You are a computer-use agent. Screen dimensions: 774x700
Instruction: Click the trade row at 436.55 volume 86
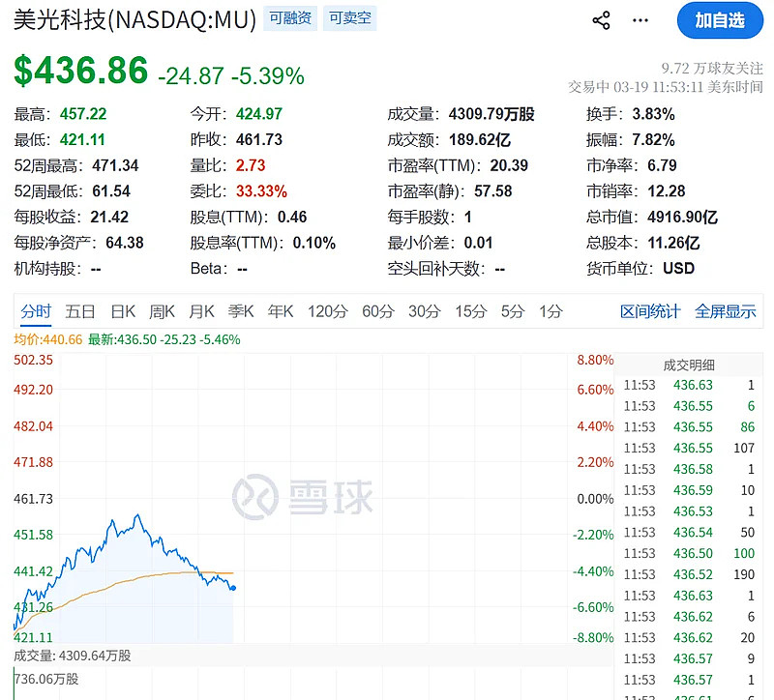(x=689, y=426)
